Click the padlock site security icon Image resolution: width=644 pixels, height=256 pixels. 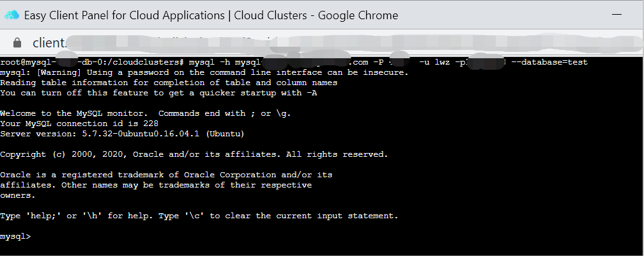coord(18,43)
